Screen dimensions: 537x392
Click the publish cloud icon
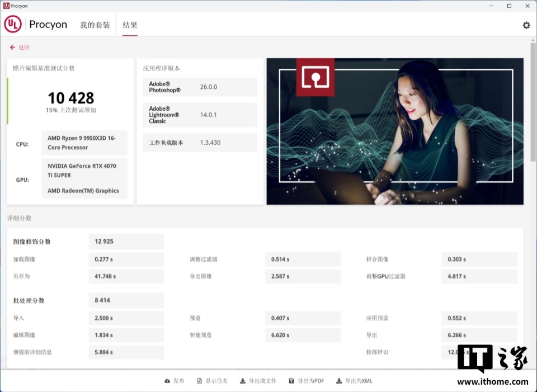click(167, 380)
